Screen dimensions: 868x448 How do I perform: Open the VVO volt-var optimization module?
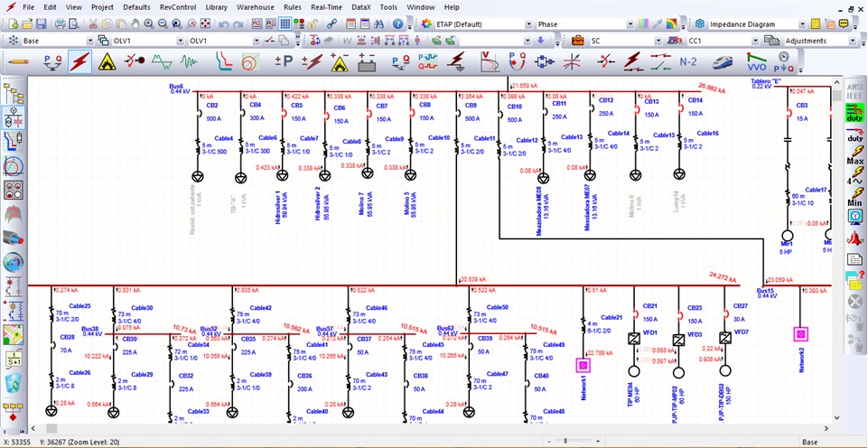755,61
